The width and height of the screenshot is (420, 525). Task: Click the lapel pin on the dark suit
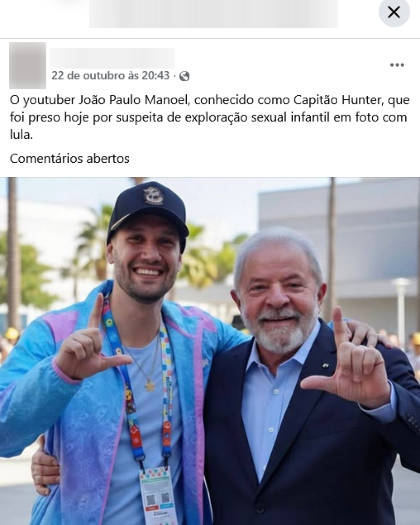click(325, 365)
